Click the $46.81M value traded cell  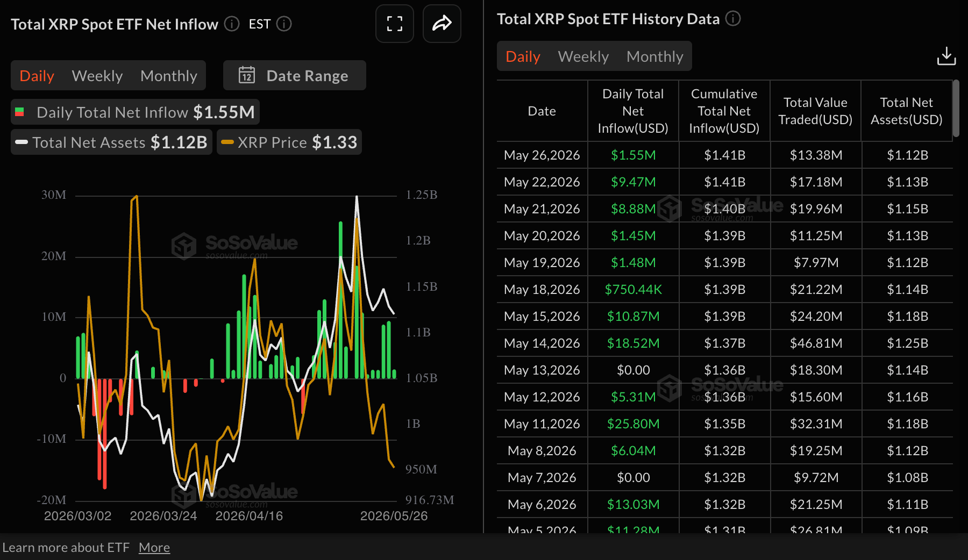coord(816,343)
